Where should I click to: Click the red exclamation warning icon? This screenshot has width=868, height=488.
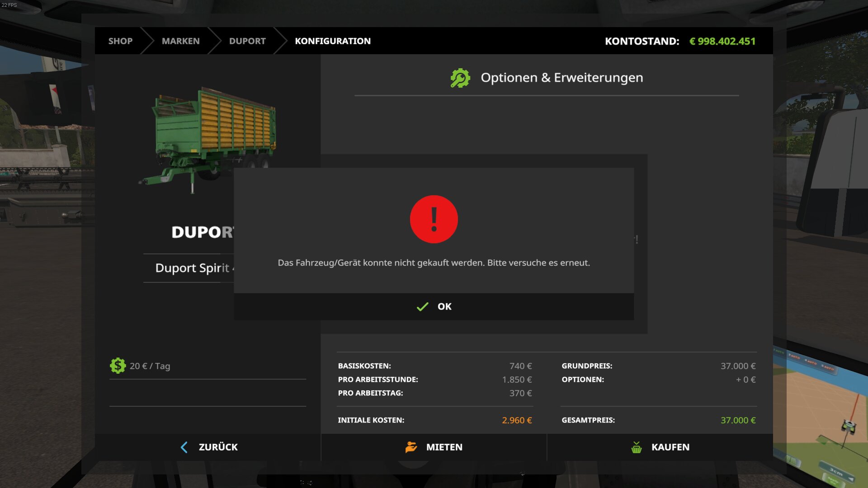point(434,219)
